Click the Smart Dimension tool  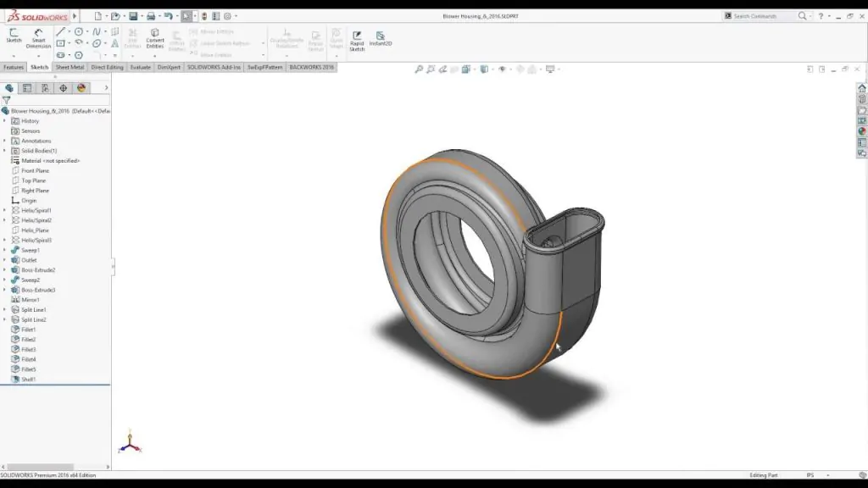click(38, 38)
